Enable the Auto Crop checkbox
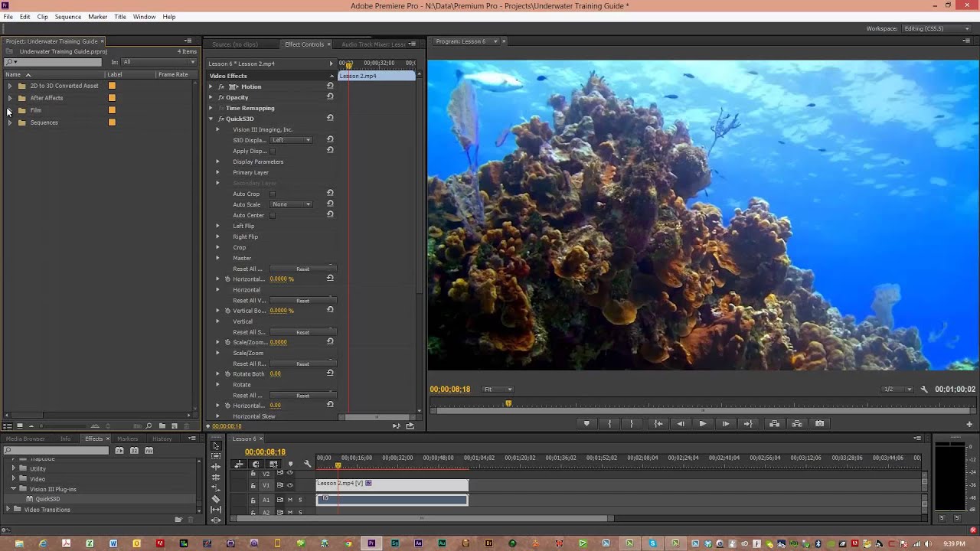Image resolution: width=980 pixels, height=551 pixels. coord(273,194)
